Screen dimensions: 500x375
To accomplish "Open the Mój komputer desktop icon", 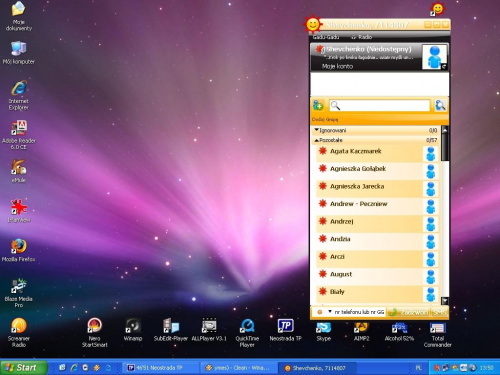I will [x=19, y=52].
